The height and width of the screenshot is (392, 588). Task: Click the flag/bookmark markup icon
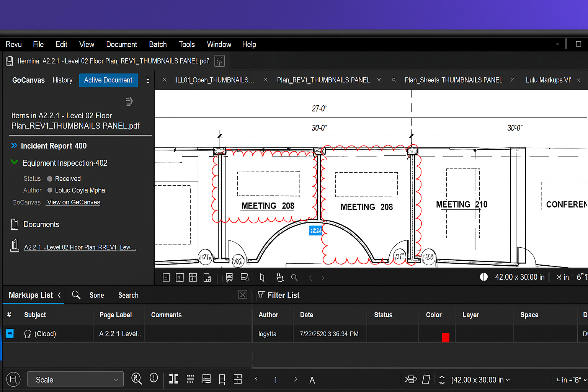(x=229, y=277)
